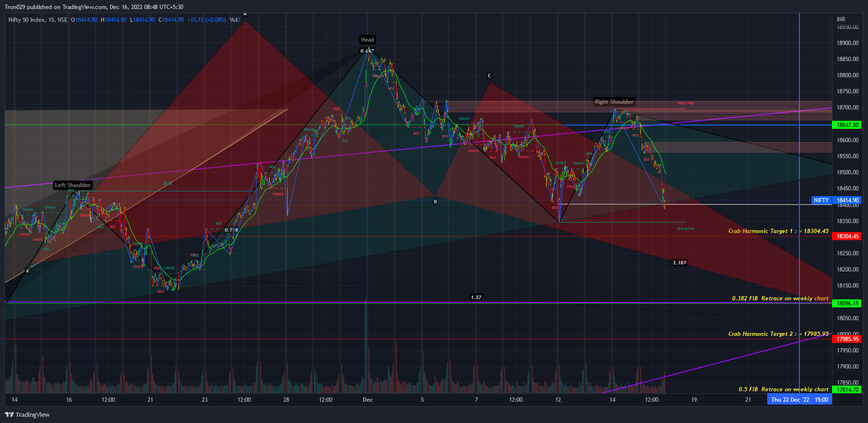This screenshot has width=868, height=423.
Task: Click the Thu 22 Dec '22 15:00 time label
Action: (x=799, y=400)
